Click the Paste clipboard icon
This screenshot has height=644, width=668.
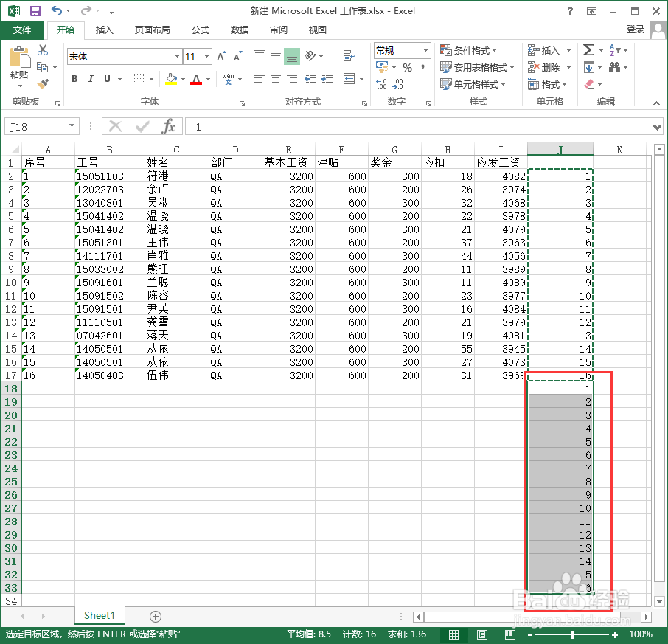tap(20, 58)
